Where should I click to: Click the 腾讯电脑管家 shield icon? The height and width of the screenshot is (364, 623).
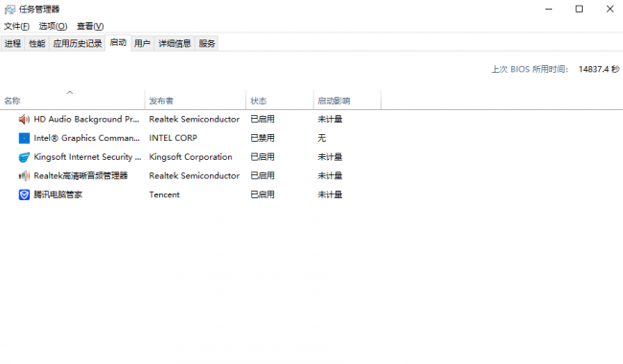24,194
